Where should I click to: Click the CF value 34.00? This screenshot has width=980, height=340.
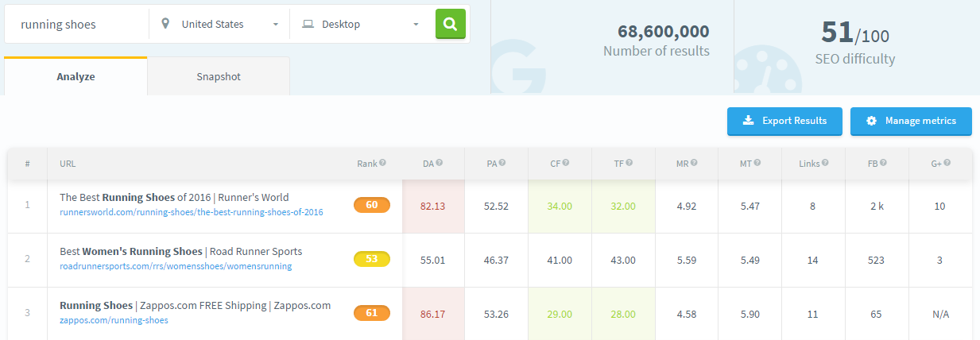pos(560,206)
